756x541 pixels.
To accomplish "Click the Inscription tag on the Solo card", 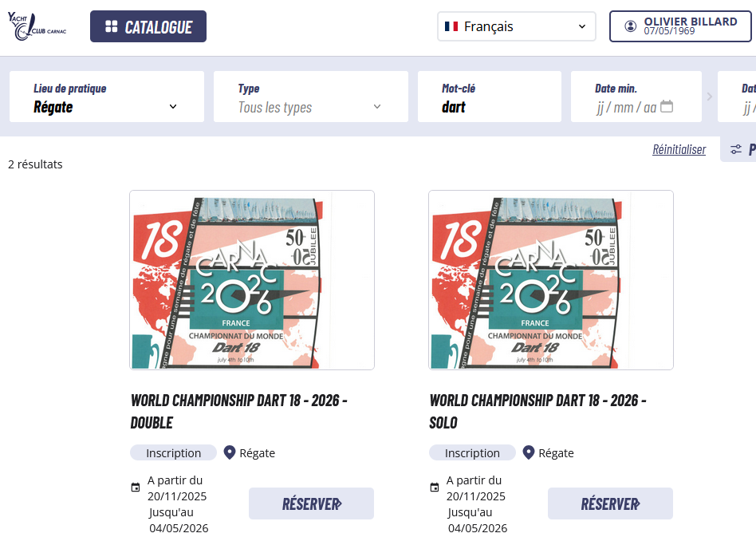I will pos(472,452).
